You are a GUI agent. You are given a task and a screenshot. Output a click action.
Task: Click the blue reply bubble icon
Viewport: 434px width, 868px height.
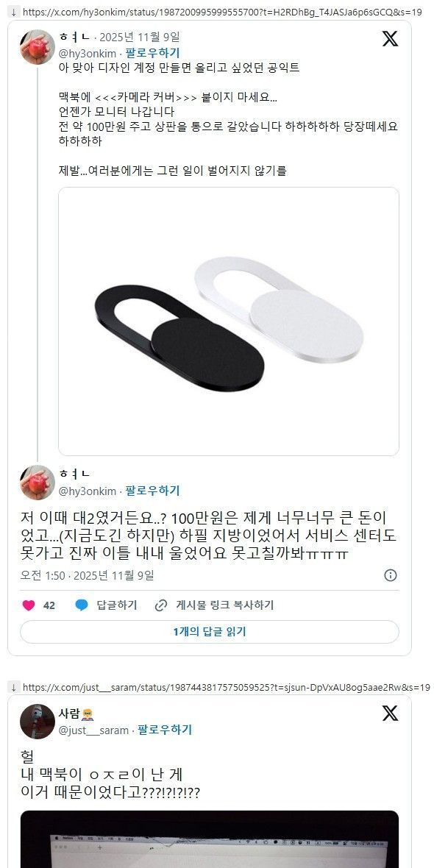82,605
